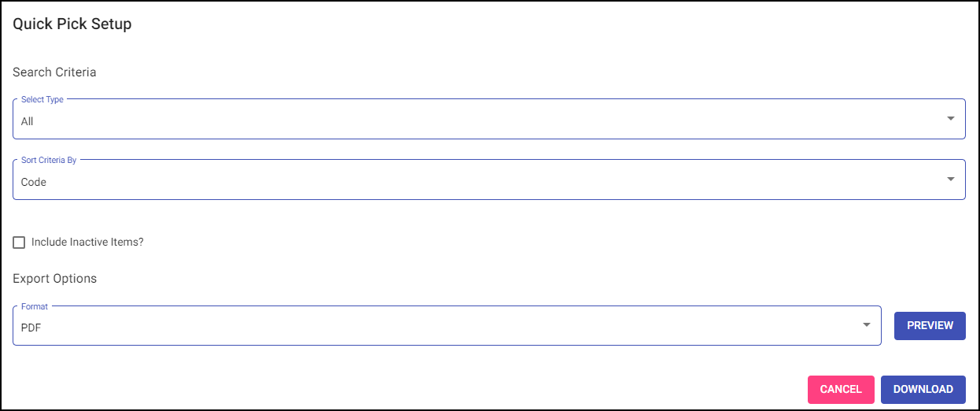This screenshot has height=411, width=980.
Task: Click the Sort Criteria By dropdown arrow
Action: (x=951, y=180)
